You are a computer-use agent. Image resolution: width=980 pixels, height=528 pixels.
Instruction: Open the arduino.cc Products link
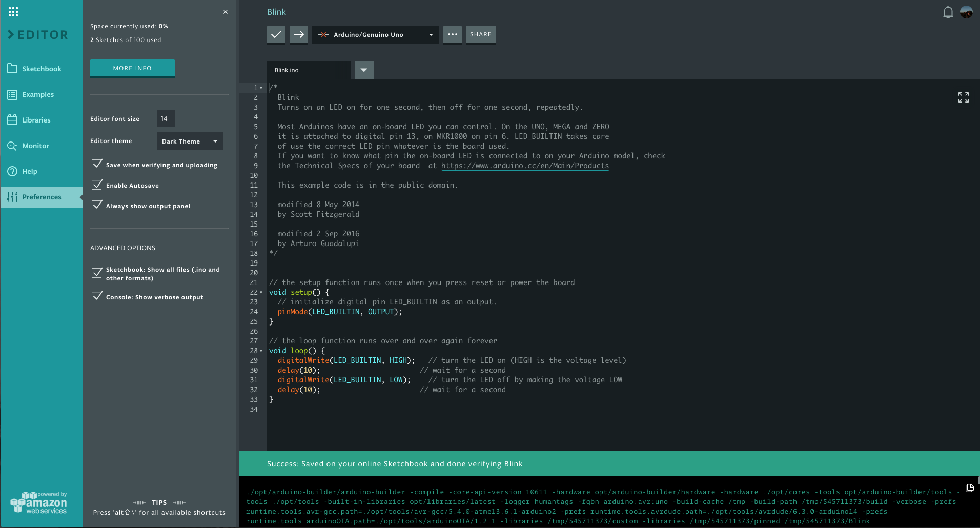525,165
